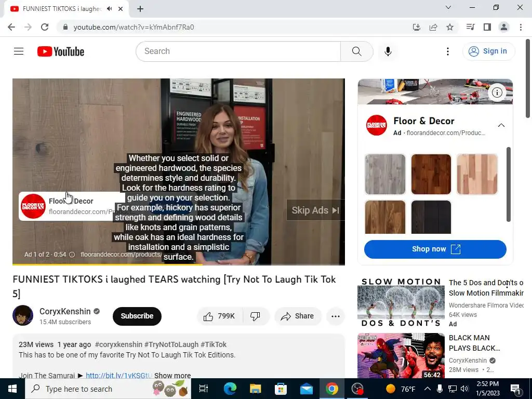Select the dark reddish-brown wood flooring swatch
The height and width of the screenshot is (399, 532).
pos(431,175)
